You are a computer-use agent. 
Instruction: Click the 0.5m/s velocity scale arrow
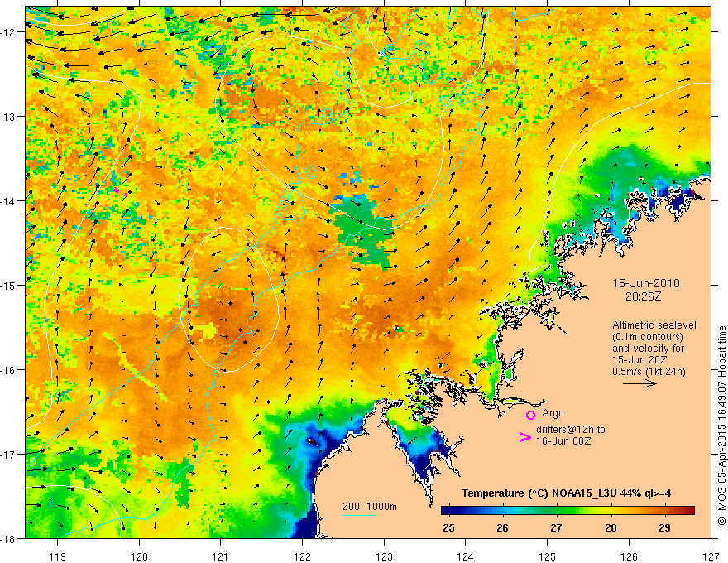pyautogui.click(x=639, y=383)
